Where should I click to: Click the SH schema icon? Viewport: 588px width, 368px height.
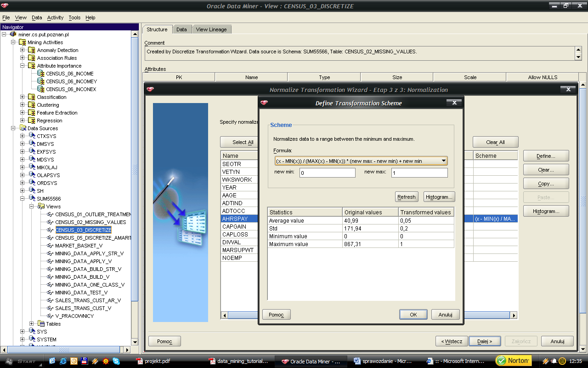pos(32,191)
